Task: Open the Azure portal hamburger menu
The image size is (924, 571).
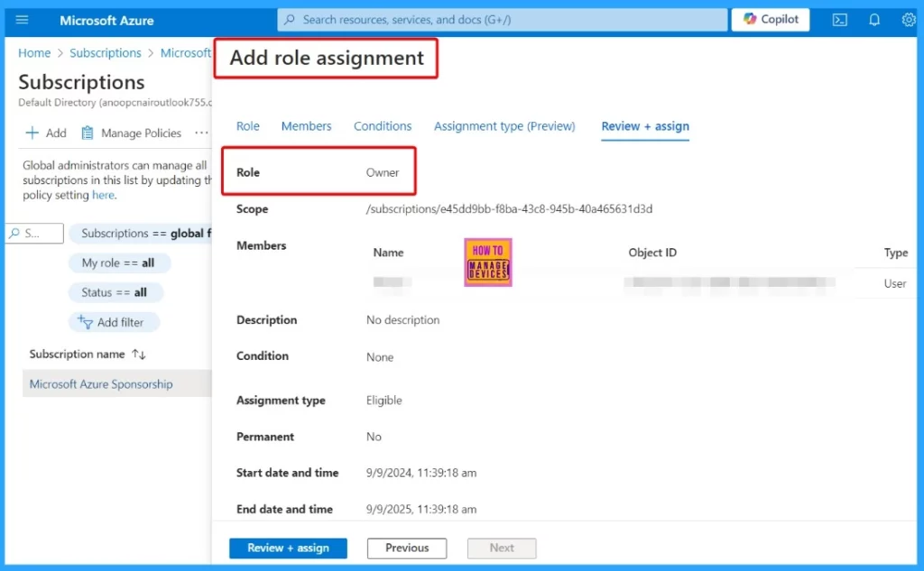Action: 22,20
